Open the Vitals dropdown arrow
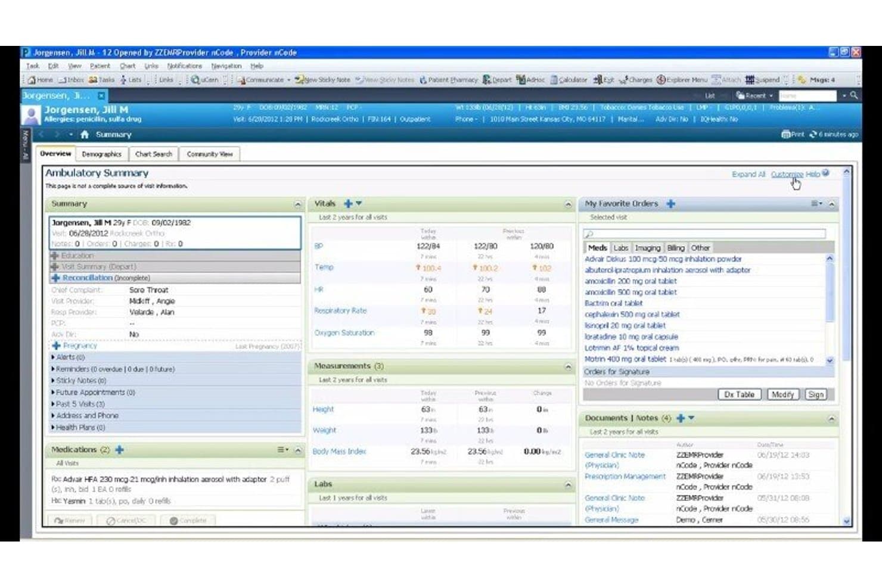The width and height of the screenshot is (882, 588). (x=359, y=204)
